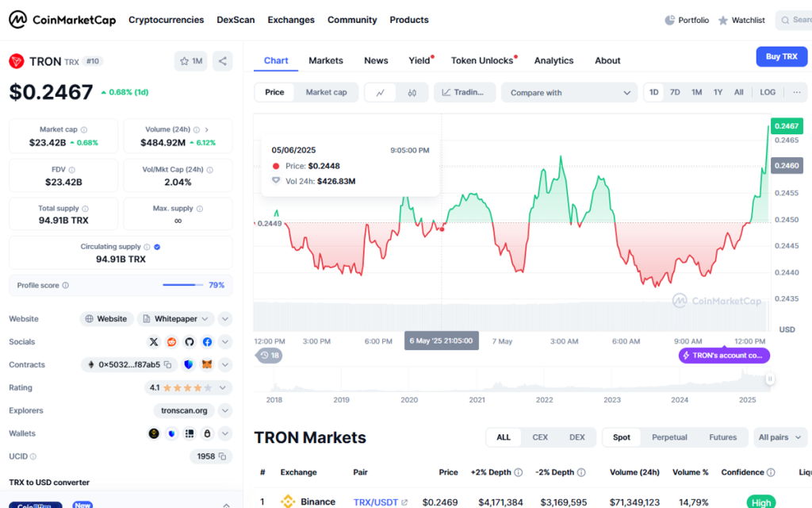Expand the Wallets row chevron
The image size is (812, 508).
coord(225,434)
